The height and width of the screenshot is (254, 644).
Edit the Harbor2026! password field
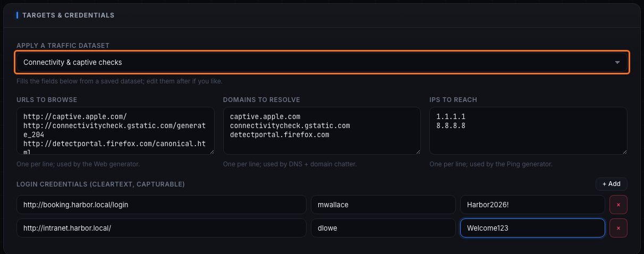point(532,205)
